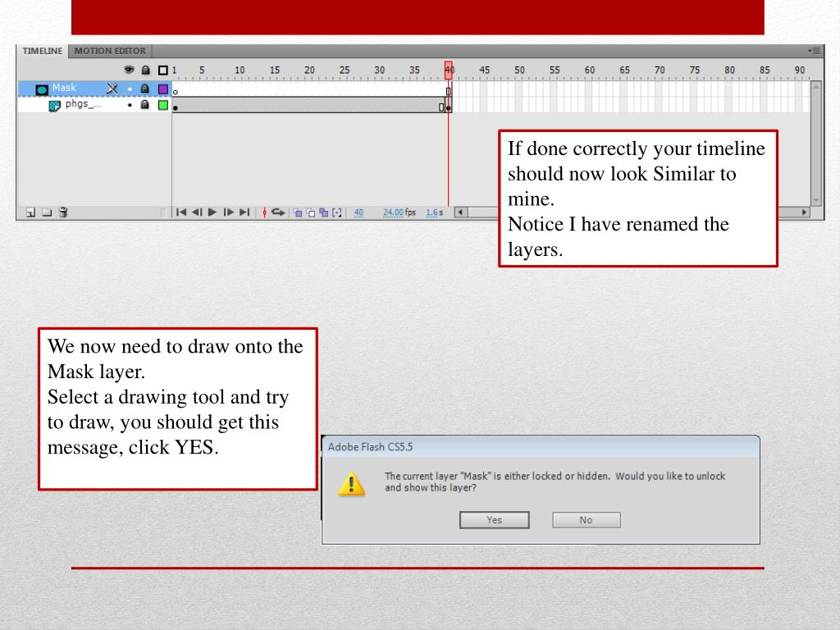The width and height of the screenshot is (840, 630).
Task: Toggle the Loop playback icon
Action: [x=277, y=212]
